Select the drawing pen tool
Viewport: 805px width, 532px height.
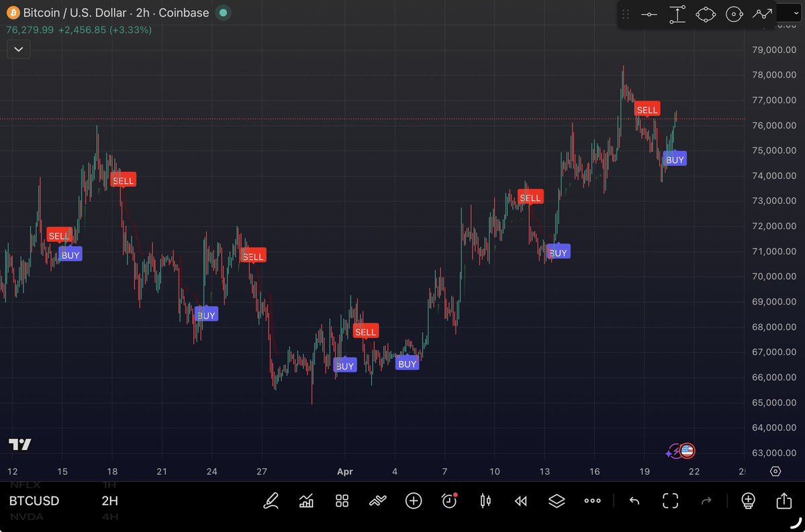[x=271, y=500]
